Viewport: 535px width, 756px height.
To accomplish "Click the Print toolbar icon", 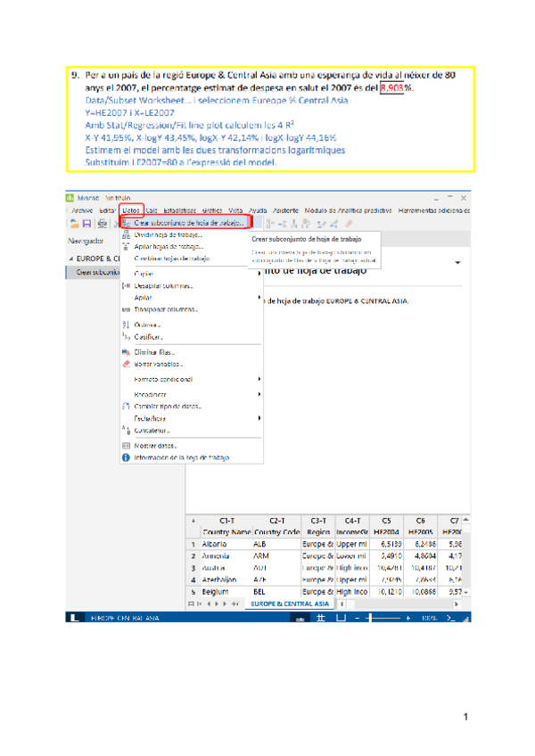I will tap(102, 223).
